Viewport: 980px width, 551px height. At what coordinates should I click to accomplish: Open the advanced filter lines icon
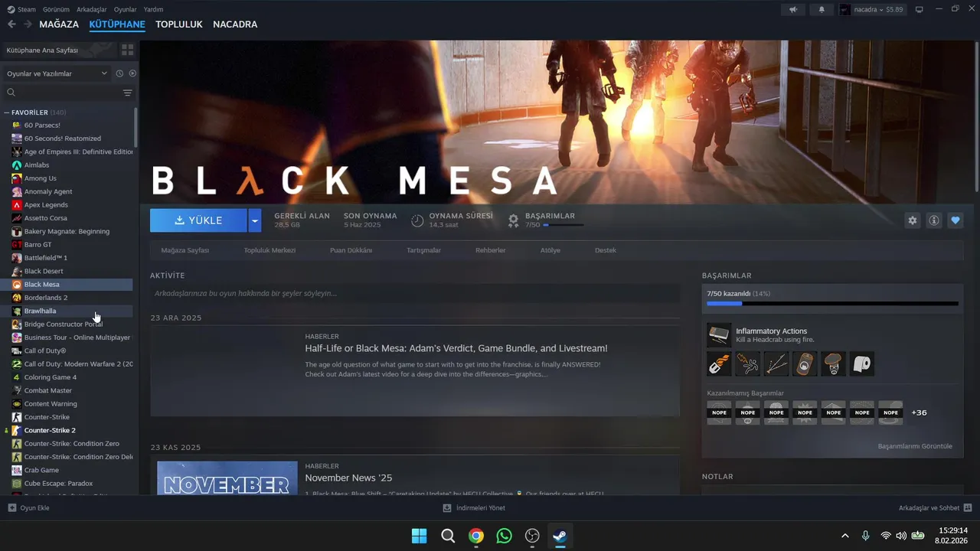point(128,93)
